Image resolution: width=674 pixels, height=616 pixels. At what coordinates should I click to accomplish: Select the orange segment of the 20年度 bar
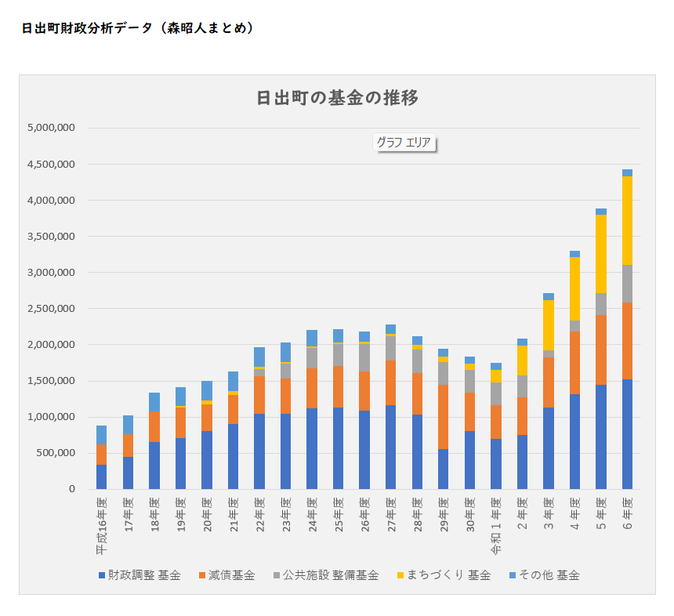(x=206, y=418)
